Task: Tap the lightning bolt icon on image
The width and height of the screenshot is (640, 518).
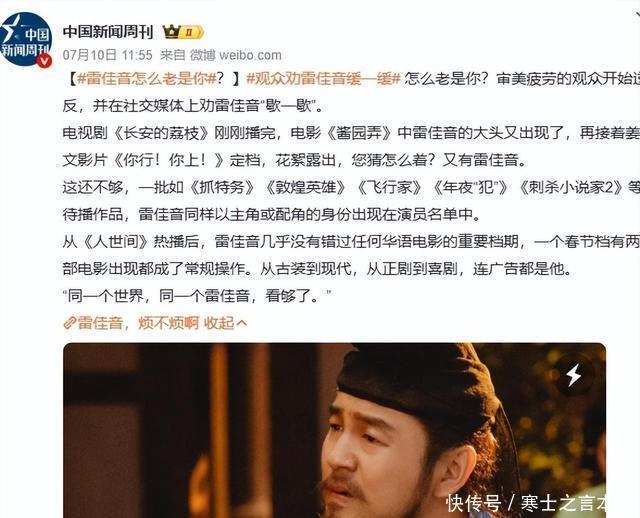Action: (x=573, y=374)
